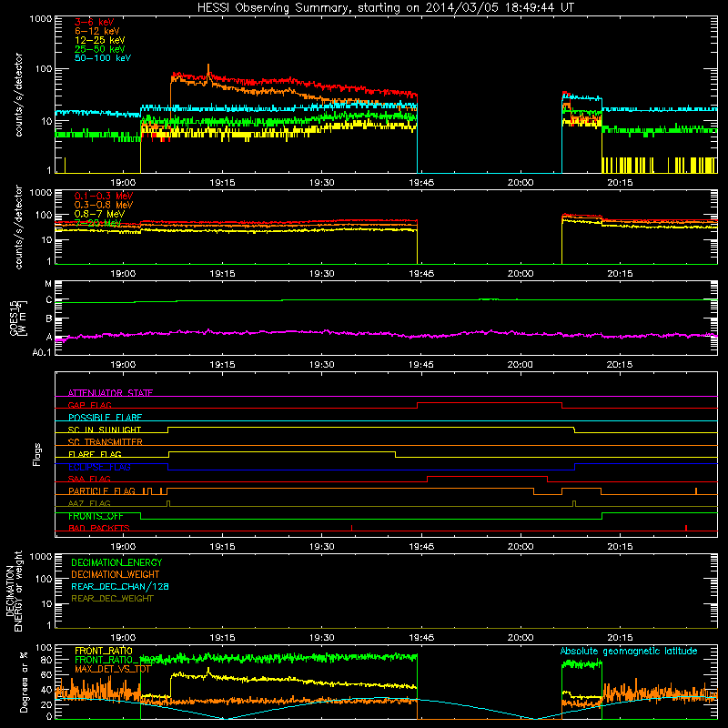Image resolution: width=728 pixels, height=728 pixels.
Task: Select the 25-50 keV legend label
Action: [x=99, y=49]
